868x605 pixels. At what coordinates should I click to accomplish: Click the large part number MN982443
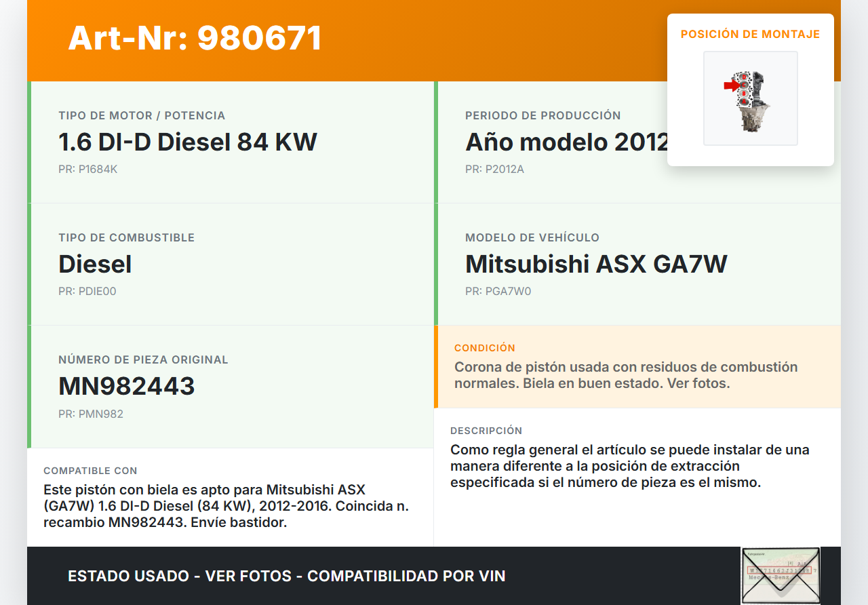pos(127,387)
